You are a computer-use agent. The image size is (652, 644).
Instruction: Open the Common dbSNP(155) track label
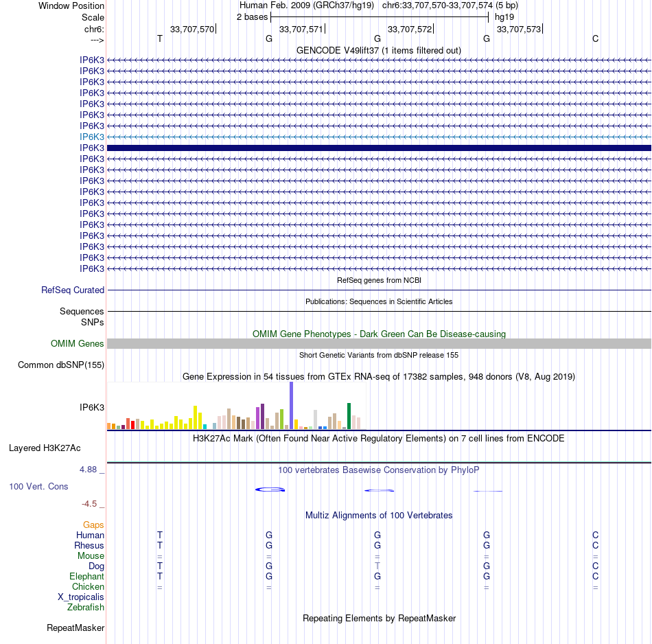coord(61,365)
